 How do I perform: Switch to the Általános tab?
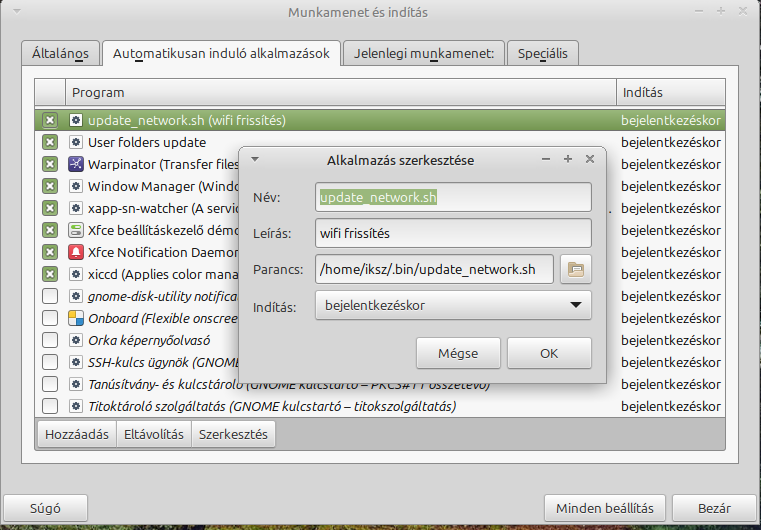pyautogui.click(x=59, y=53)
